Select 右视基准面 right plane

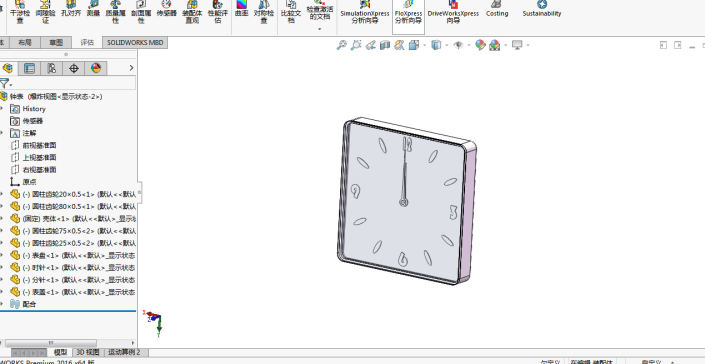pos(33,170)
